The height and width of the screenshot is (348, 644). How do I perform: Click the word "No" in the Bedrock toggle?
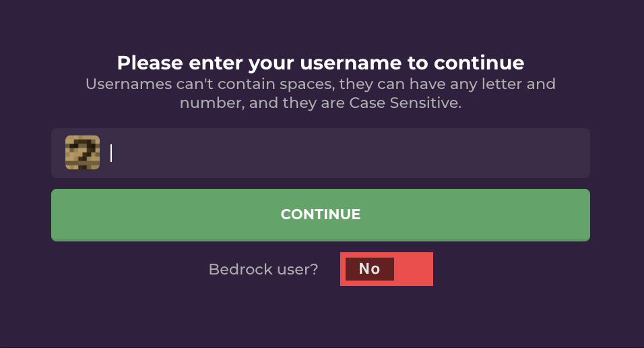tap(370, 269)
